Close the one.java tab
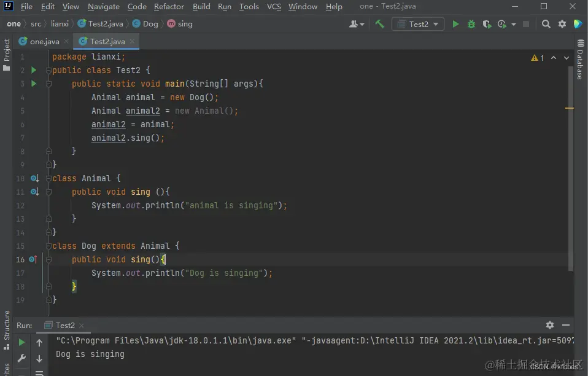This screenshot has width=588, height=376. tap(66, 41)
